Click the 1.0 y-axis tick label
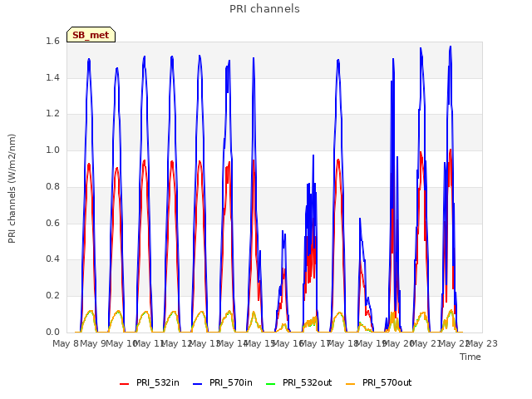This screenshot has height=399, width=532. [x=52, y=150]
